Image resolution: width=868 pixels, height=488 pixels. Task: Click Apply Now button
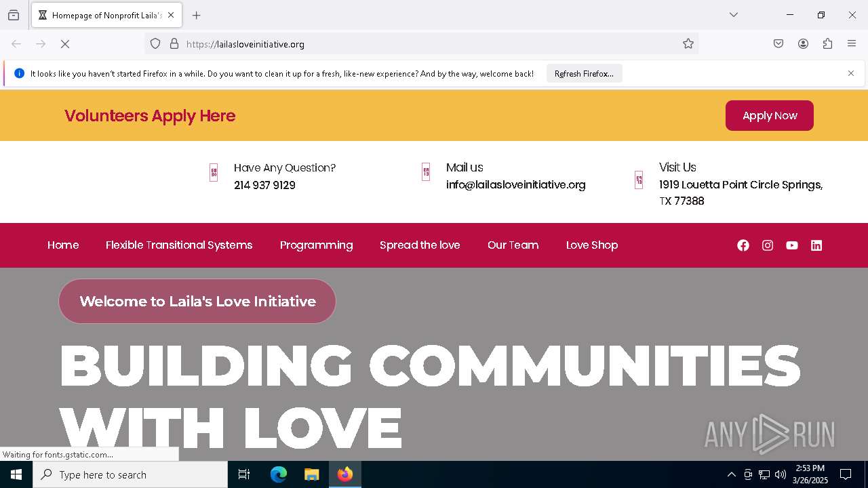point(770,116)
